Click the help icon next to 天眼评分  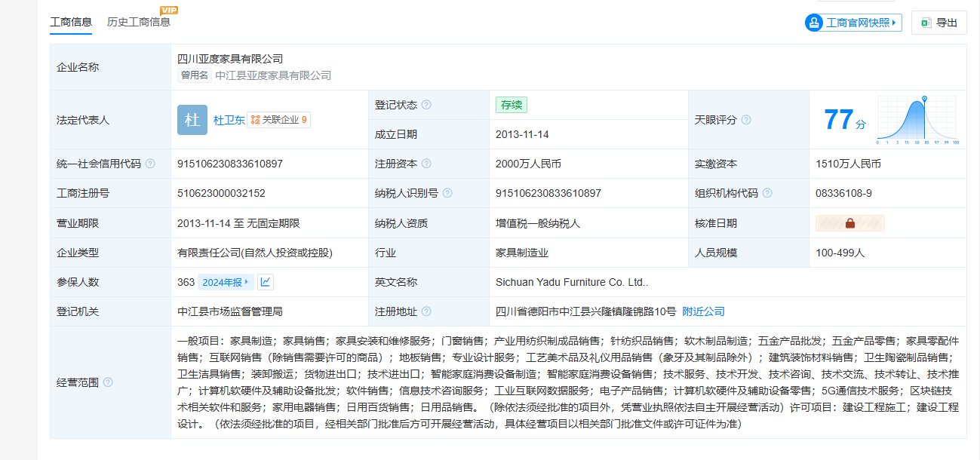746,120
